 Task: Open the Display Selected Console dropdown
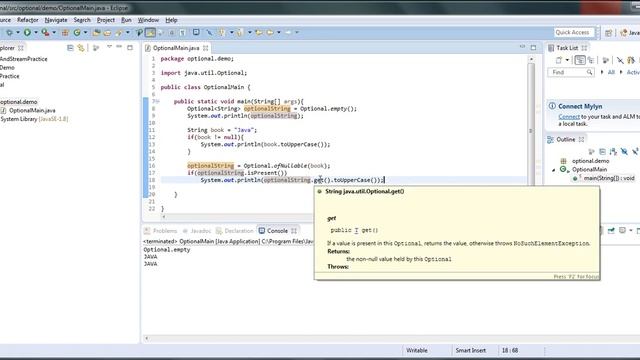(631, 231)
